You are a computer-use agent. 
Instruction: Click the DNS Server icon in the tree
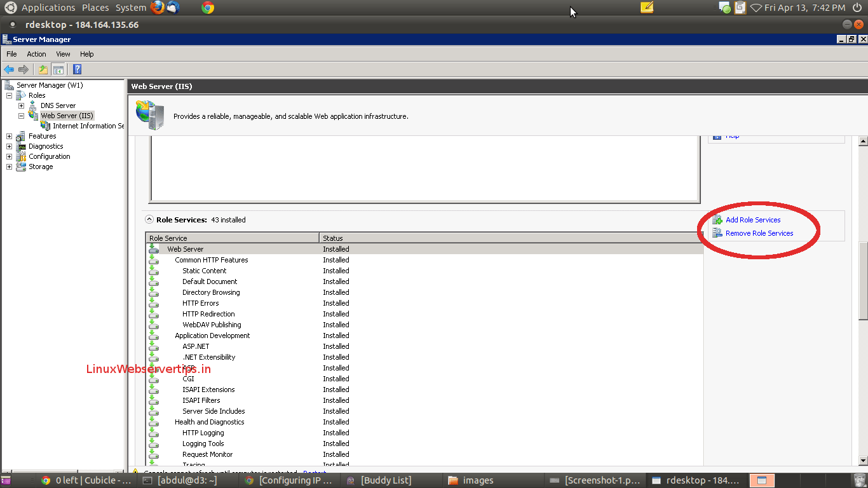(33, 105)
